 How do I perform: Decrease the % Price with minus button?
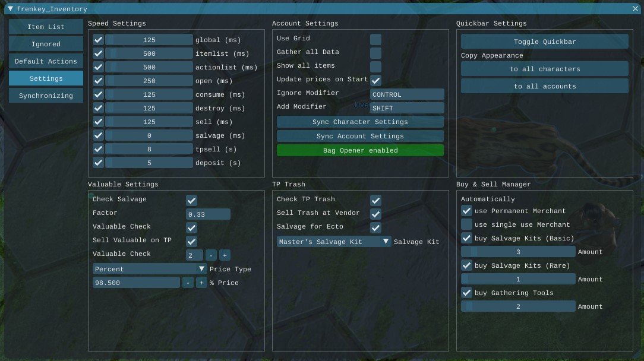click(x=188, y=283)
